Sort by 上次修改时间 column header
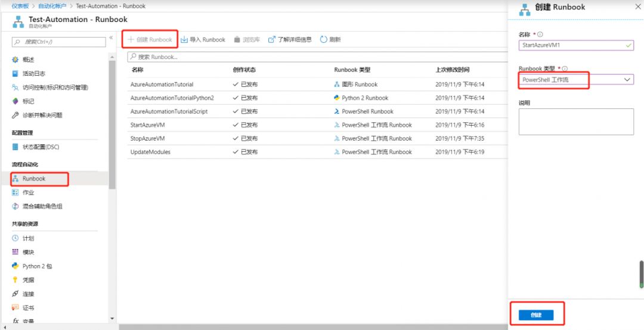 (452, 70)
